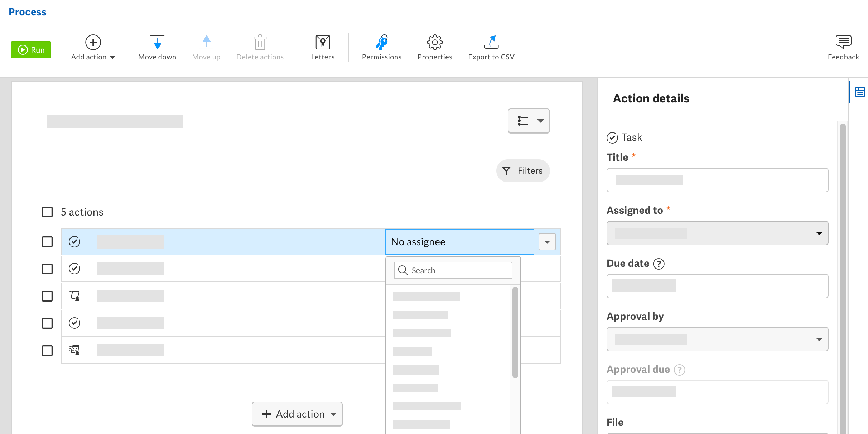Select the Delete actions trash icon
Viewport: 868px width, 434px height.
pyautogui.click(x=260, y=43)
